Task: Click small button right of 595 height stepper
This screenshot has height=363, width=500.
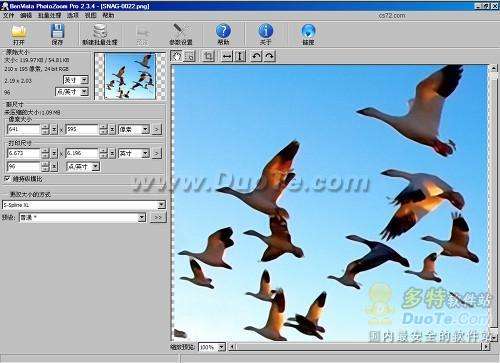Action: (x=113, y=129)
